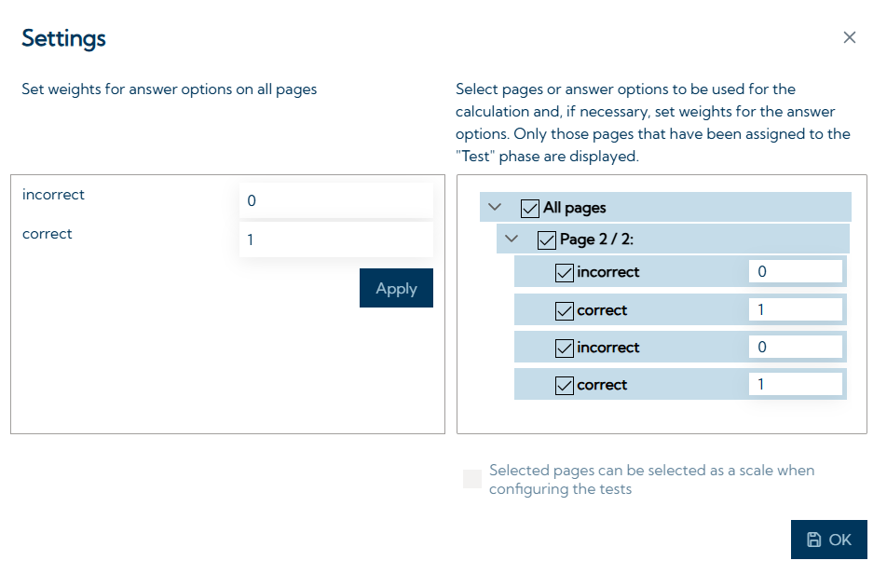Enable selected pages as scale checkbox
887x588 pixels.
pos(472,479)
